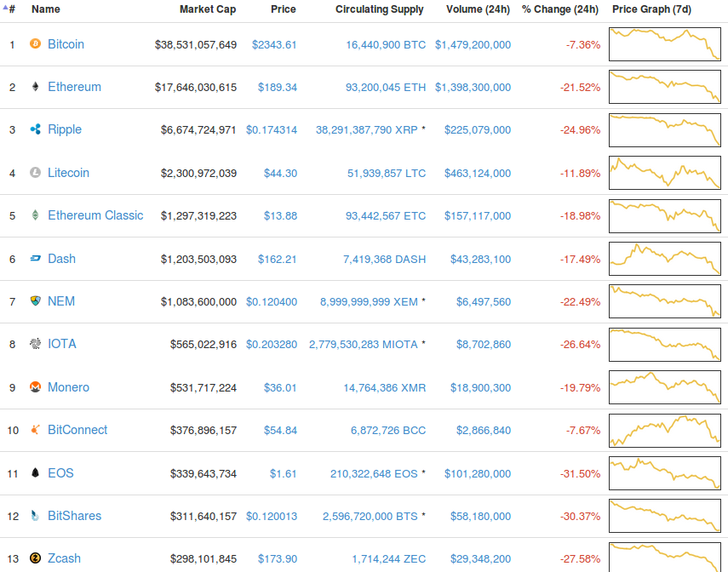Click the Monero logo icon
The height and width of the screenshot is (572, 728).
35,386
